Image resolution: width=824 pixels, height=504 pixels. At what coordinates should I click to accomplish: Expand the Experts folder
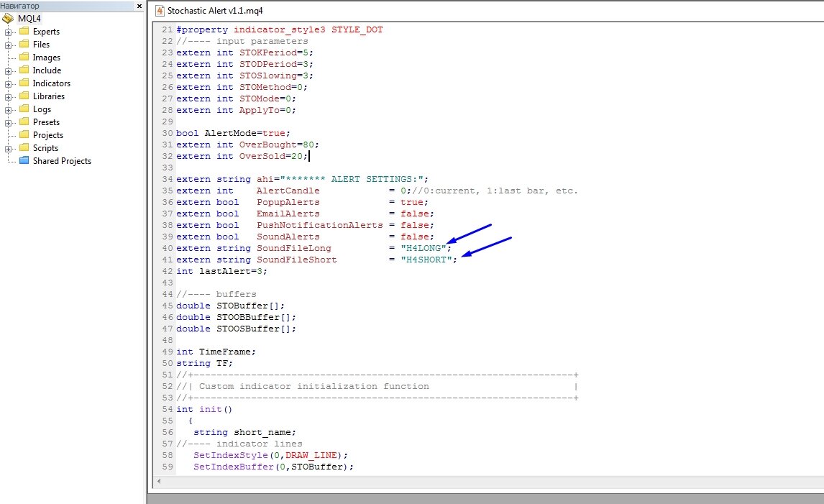tap(8, 32)
